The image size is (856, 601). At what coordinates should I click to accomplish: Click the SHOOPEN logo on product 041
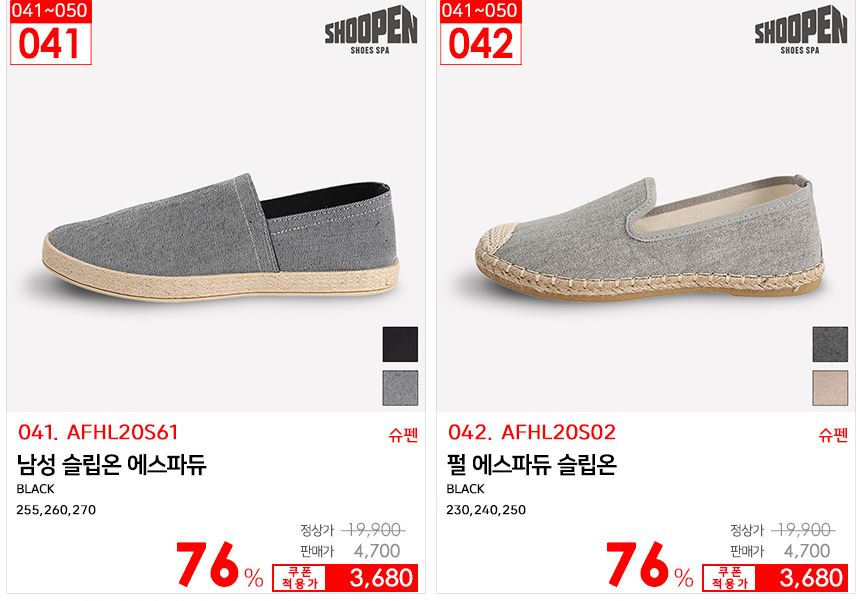tap(371, 30)
